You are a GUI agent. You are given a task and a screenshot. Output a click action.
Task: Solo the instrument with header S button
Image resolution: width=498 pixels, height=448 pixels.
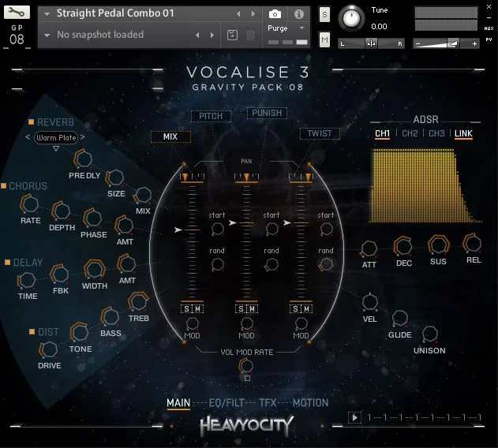(x=324, y=15)
